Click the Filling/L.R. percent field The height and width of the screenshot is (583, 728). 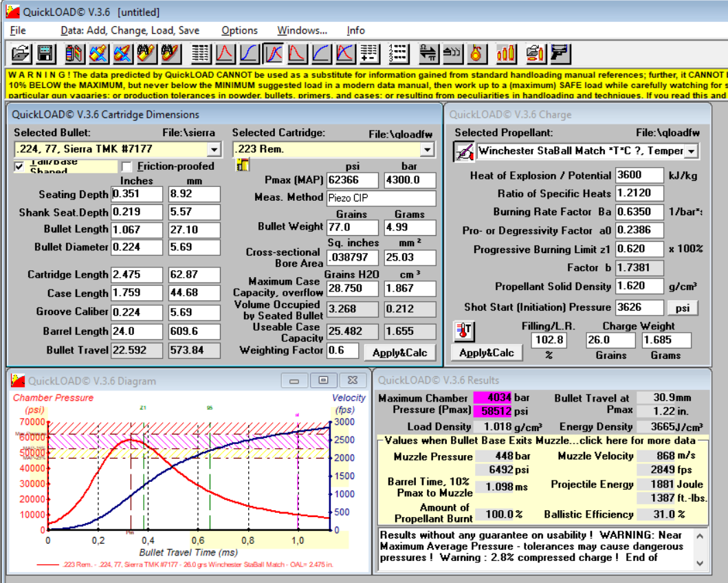549,340
